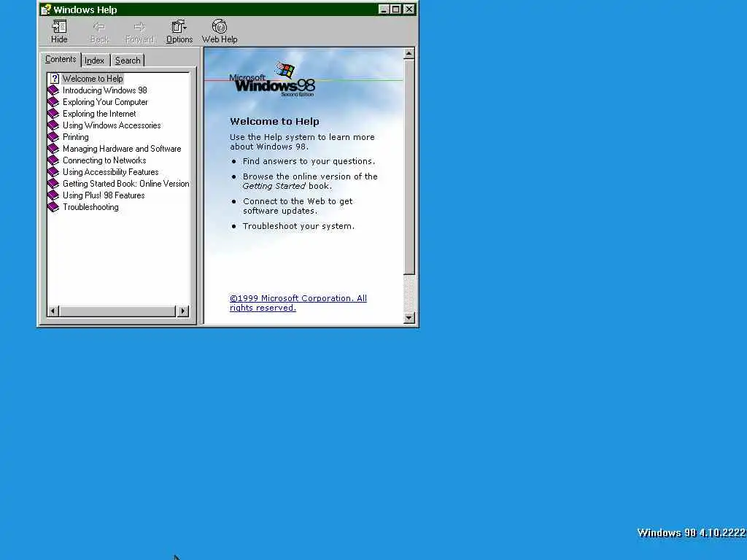The image size is (747, 560).
Task: Click the book icon next to Introducing Windows 98
Action: click(x=53, y=90)
